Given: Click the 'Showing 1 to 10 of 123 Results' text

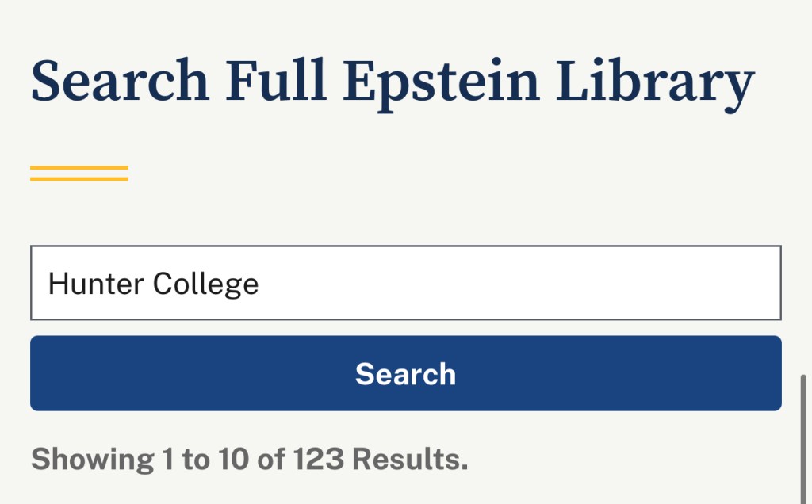Looking at the screenshot, I should tap(249, 459).
